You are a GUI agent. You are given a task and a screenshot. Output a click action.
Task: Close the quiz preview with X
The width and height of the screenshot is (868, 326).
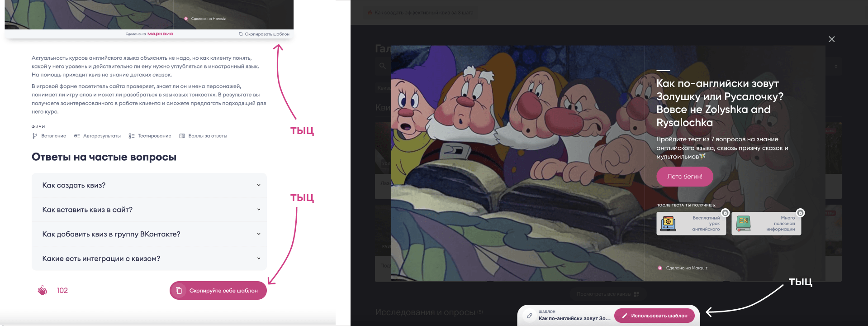(x=831, y=39)
